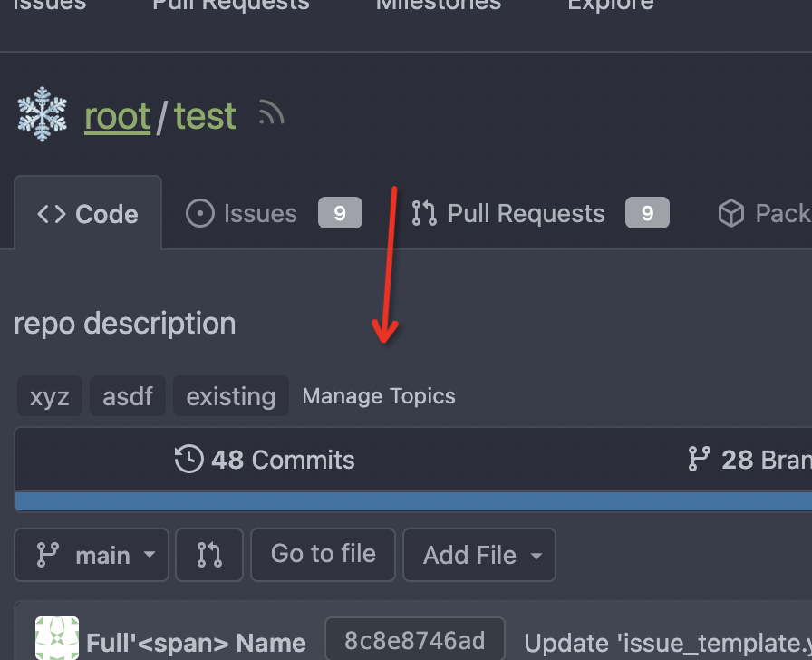This screenshot has height=660, width=812.
Task: Open the test repository name link
Action: (205, 116)
